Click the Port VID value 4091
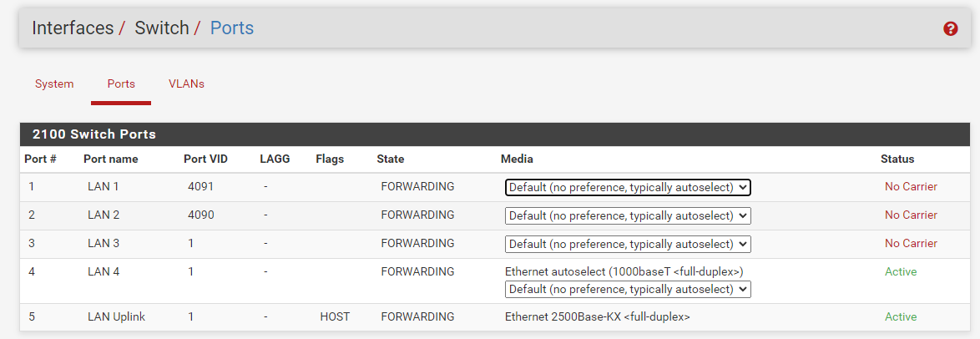This screenshot has height=339, width=980. pos(200,186)
